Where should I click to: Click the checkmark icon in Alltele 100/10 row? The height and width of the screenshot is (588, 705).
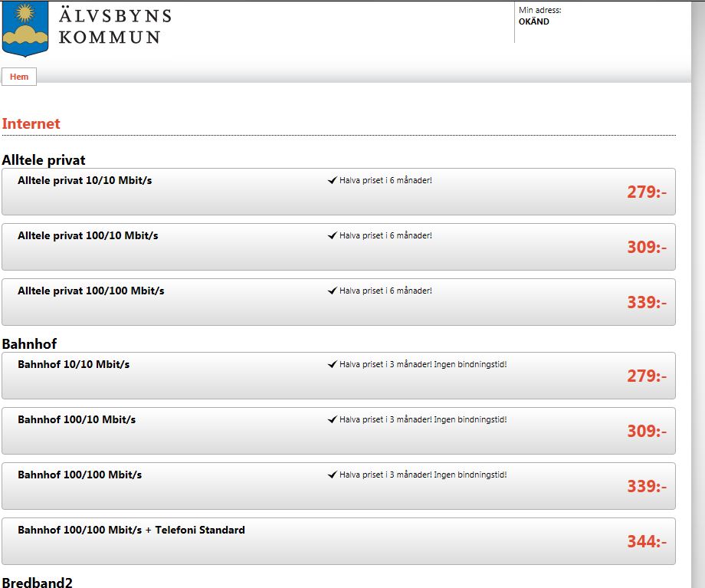tap(333, 236)
